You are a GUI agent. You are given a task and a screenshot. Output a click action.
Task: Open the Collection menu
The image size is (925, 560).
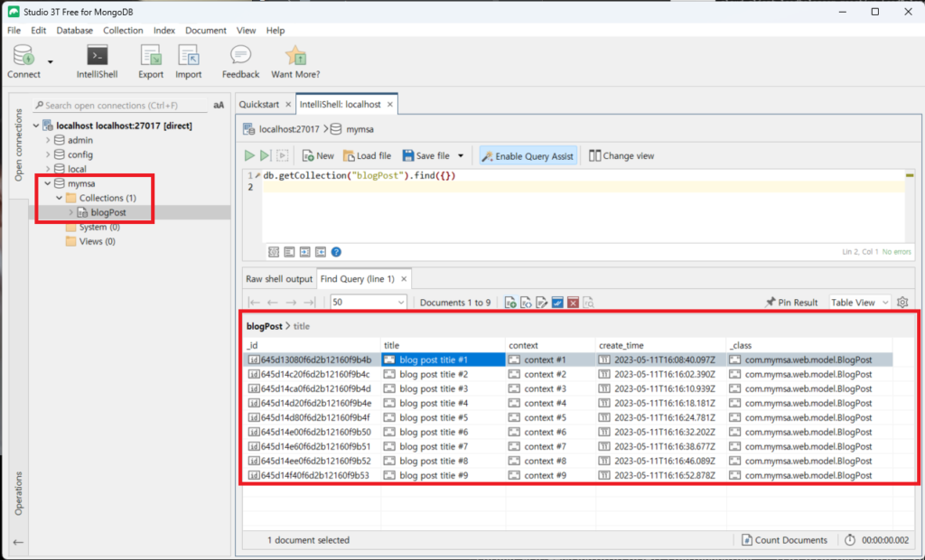click(123, 31)
